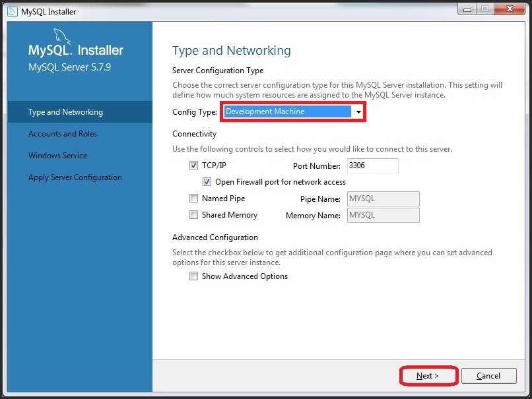Click the Next button

(x=428, y=376)
